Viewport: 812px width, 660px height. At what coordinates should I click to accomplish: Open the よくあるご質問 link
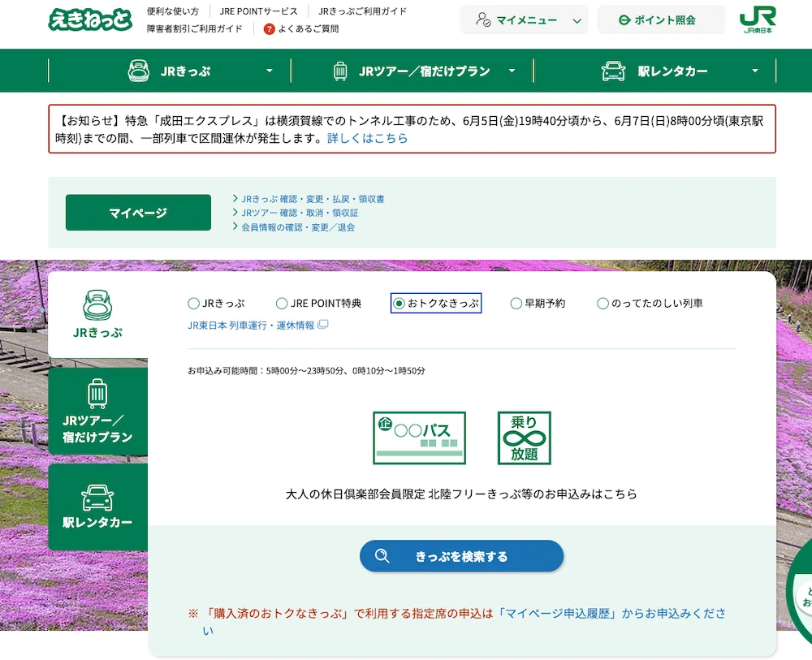308,29
